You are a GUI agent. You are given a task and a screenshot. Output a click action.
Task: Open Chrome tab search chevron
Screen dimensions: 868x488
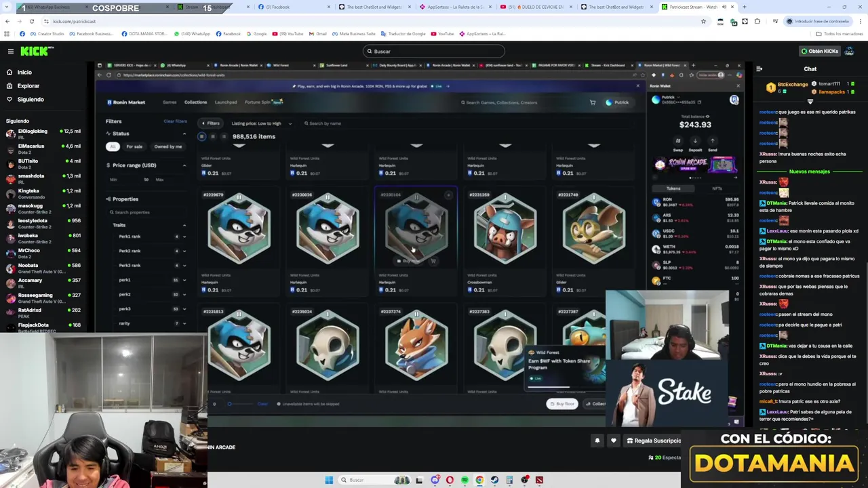[x=6, y=7]
